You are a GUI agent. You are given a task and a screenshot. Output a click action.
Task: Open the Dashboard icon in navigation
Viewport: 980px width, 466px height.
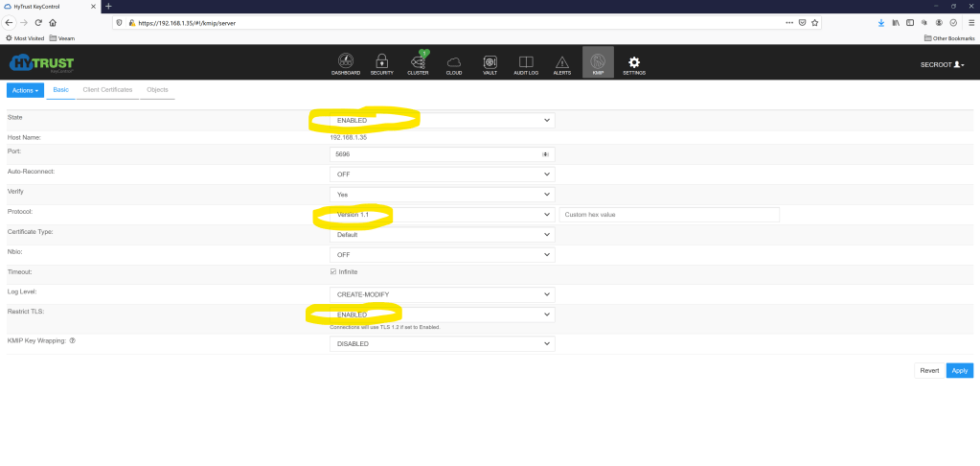coord(346,62)
